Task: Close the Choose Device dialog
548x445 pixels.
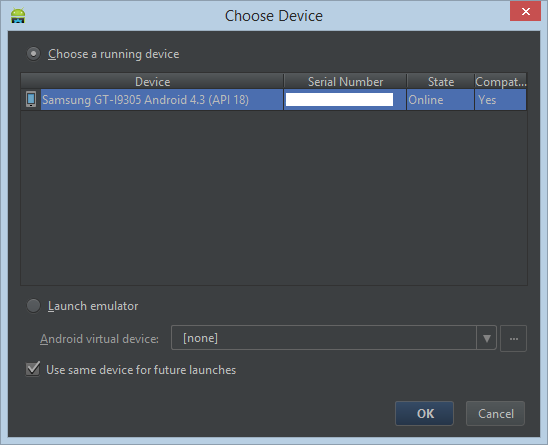Action: tap(525, 11)
